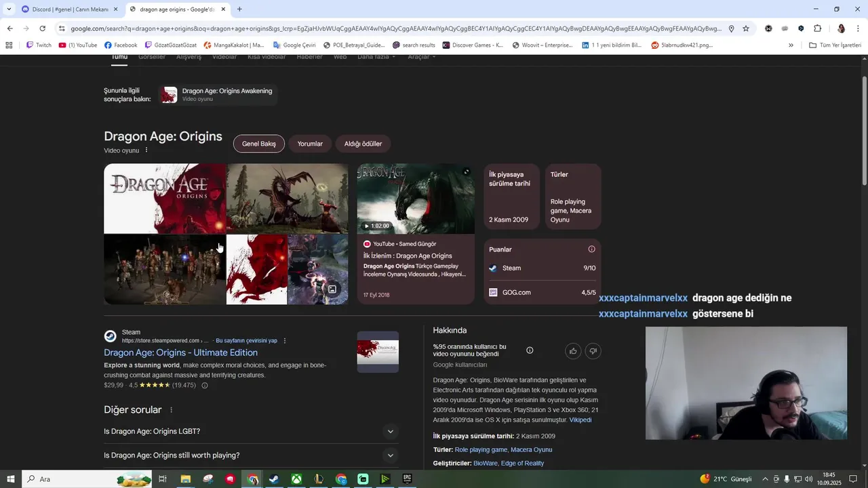Image resolution: width=868 pixels, height=488 pixels.
Task: Open the image gallery icon on the last picture
Action: coord(332,289)
